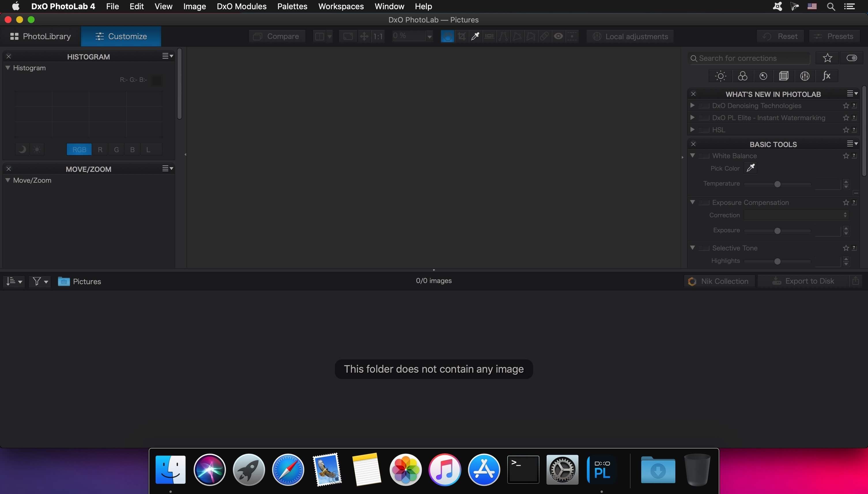Select the RGB histogram channel

(x=79, y=149)
